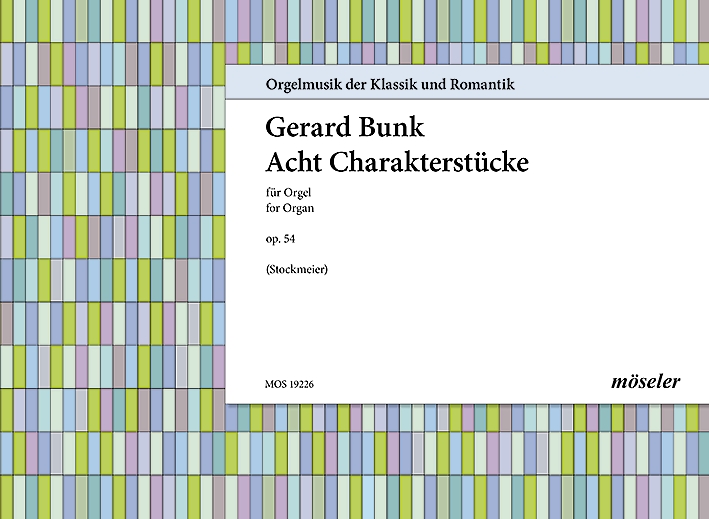Click the German text 'für Orgel'
Screen dimensions: 709x519
288,193
